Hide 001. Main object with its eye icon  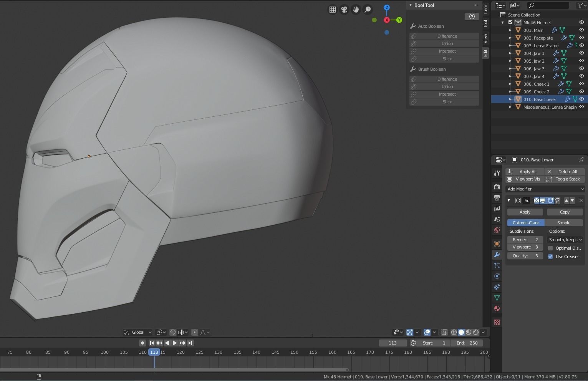581,30
